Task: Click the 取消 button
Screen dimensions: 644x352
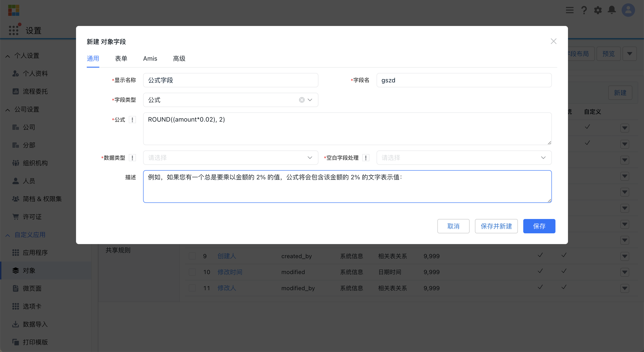Action: tap(454, 226)
